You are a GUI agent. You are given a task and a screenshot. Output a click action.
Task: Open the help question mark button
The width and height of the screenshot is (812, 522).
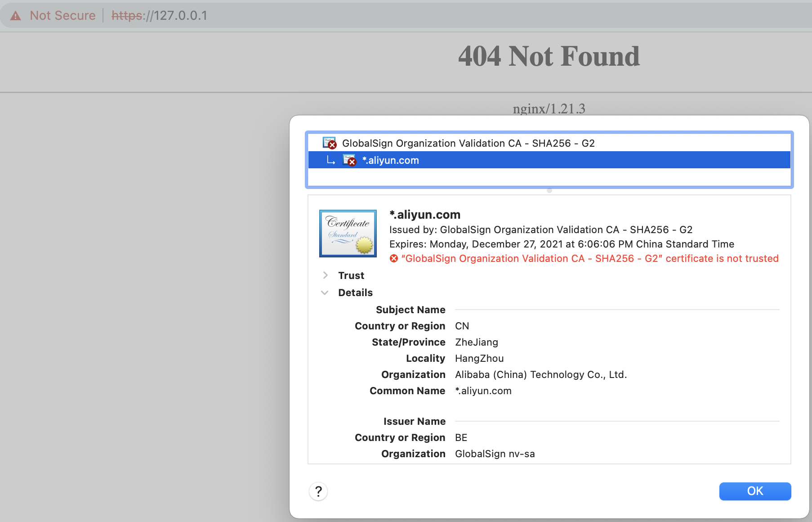pyautogui.click(x=318, y=491)
